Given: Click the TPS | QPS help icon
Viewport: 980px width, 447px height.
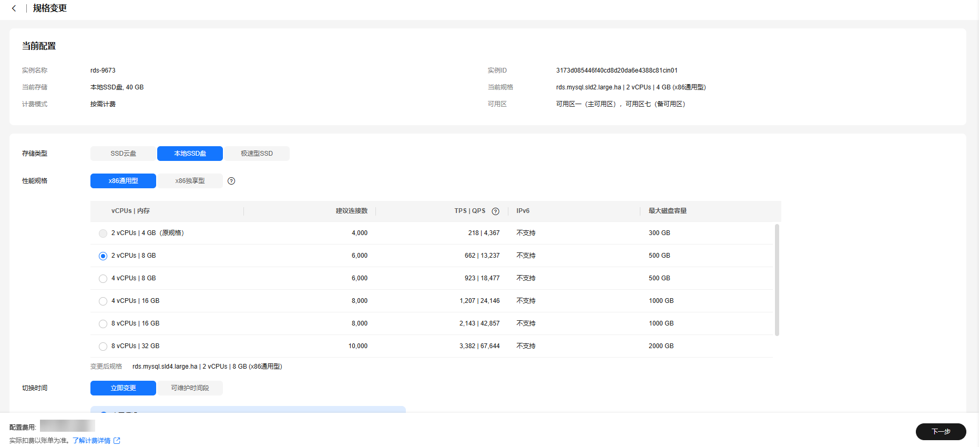Looking at the screenshot, I should coord(495,211).
